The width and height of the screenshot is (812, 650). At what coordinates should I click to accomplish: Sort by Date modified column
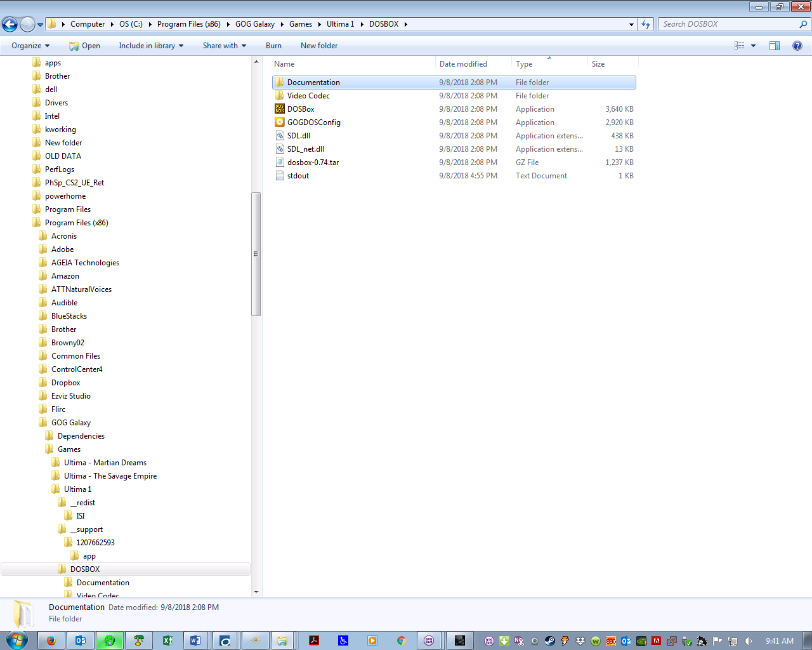(x=473, y=64)
